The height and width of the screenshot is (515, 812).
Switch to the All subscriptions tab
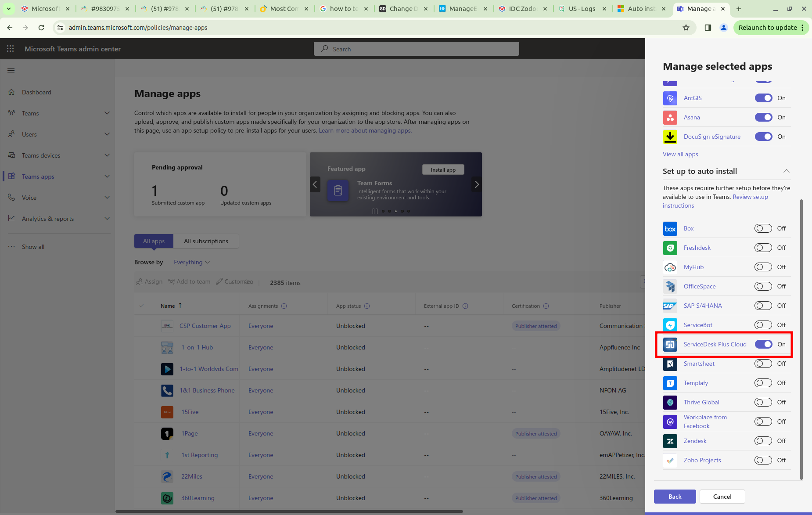(x=206, y=241)
